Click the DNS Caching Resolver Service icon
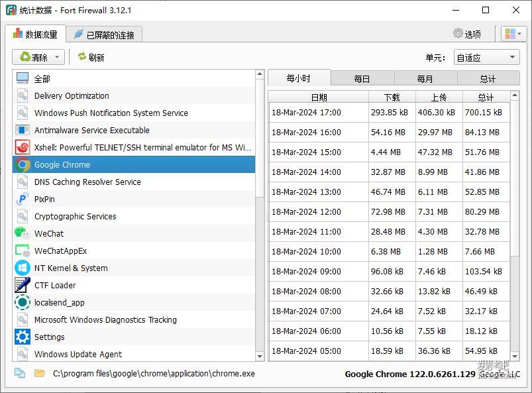This screenshot has height=393, width=532. 23,182
